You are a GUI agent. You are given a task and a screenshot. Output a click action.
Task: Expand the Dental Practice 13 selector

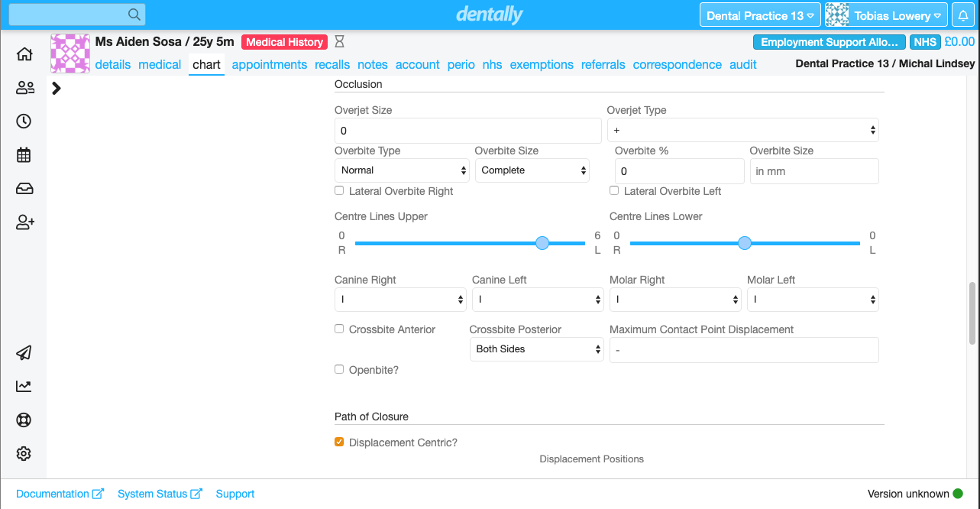(760, 15)
